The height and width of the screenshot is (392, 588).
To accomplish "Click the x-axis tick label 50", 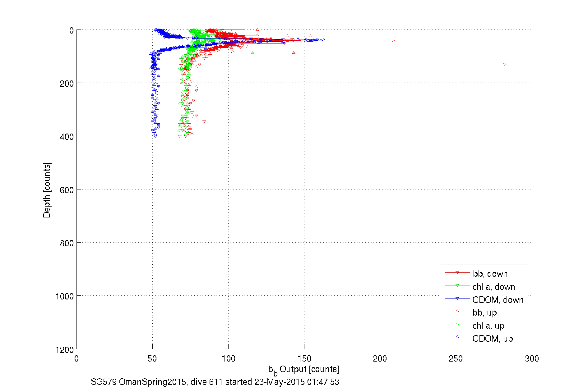I will (152, 359).
